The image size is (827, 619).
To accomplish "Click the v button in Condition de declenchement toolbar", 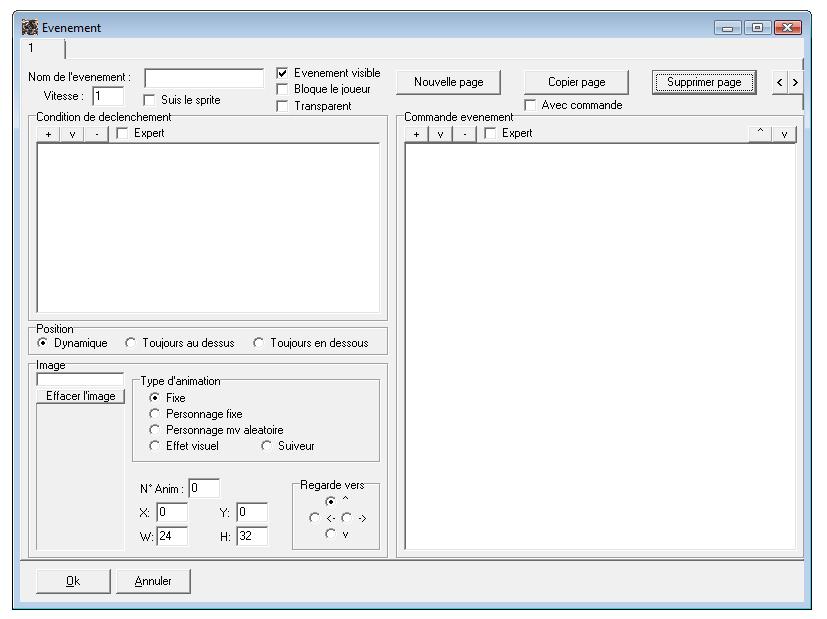I will pyautogui.click(x=72, y=134).
